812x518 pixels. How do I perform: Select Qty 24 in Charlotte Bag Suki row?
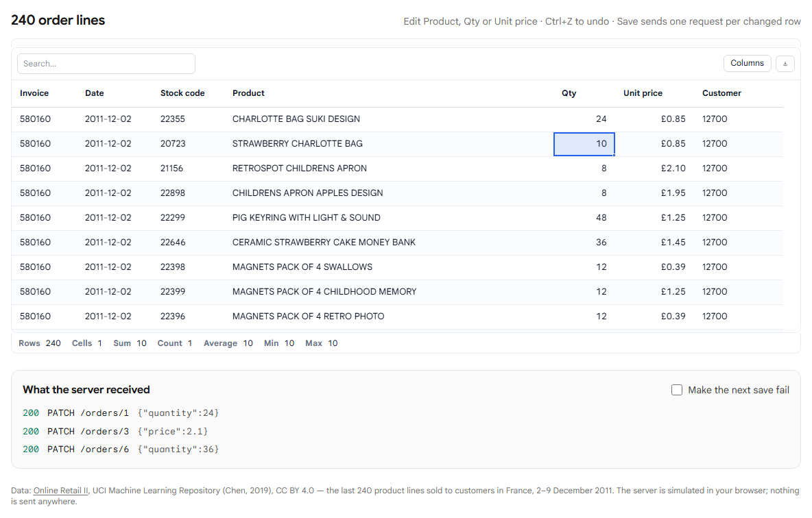[x=584, y=119]
